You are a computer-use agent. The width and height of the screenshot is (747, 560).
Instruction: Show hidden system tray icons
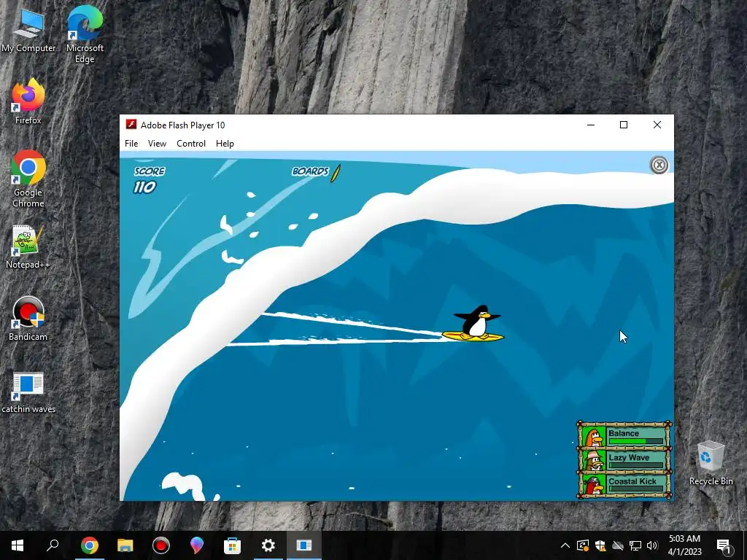coord(565,545)
